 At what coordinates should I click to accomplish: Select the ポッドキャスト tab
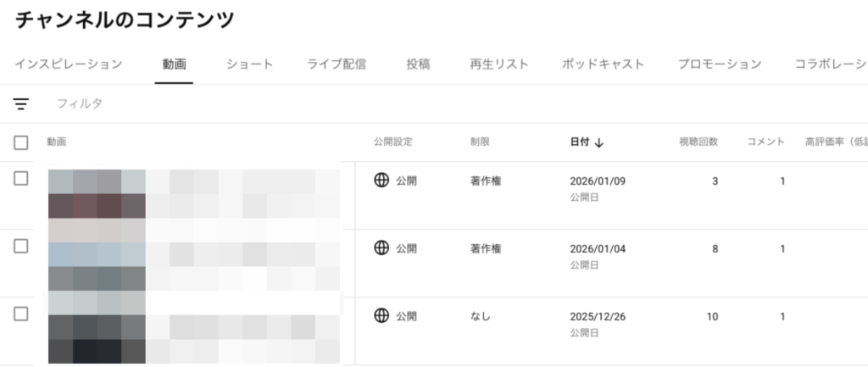(x=603, y=64)
